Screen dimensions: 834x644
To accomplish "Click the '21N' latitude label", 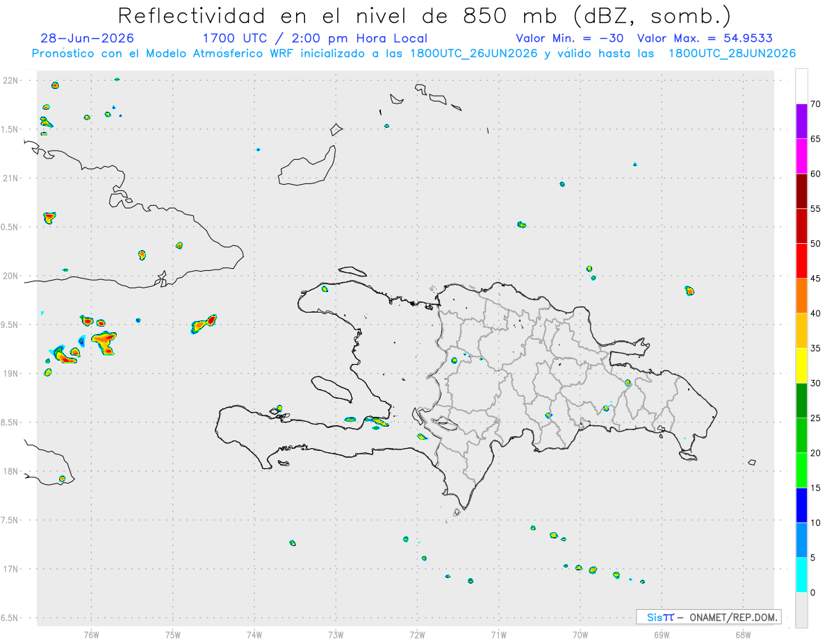I will click(11, 179).
